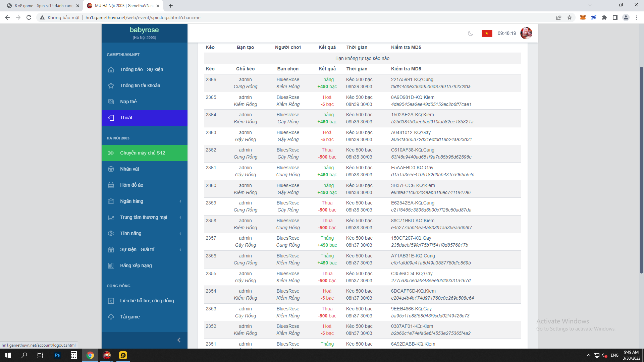Click Tải game download link

click(x=130, y=317)
